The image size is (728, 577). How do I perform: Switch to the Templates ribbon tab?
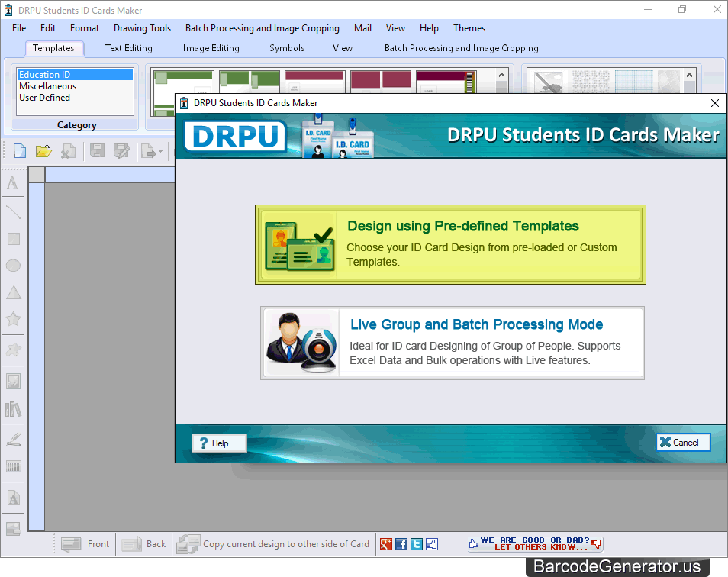[53, 48]
